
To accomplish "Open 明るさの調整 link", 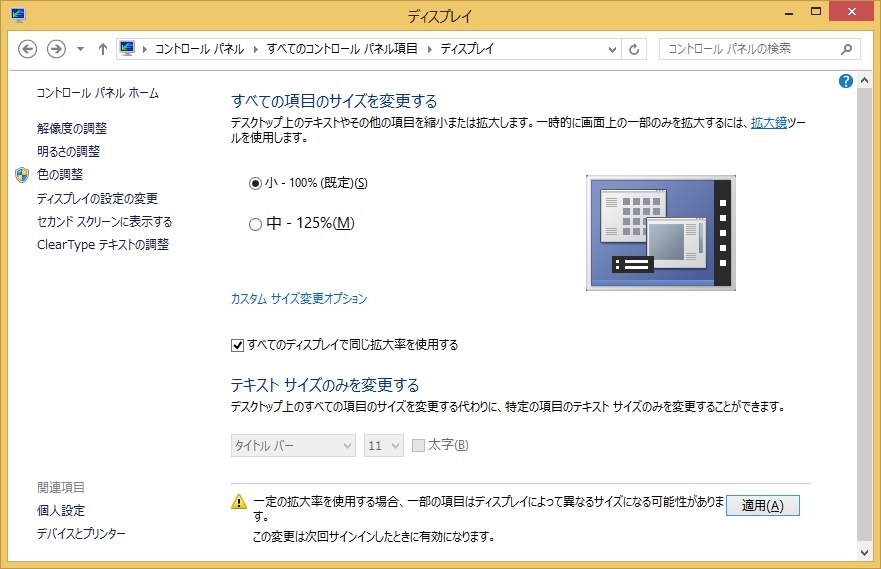I will 69,151.
